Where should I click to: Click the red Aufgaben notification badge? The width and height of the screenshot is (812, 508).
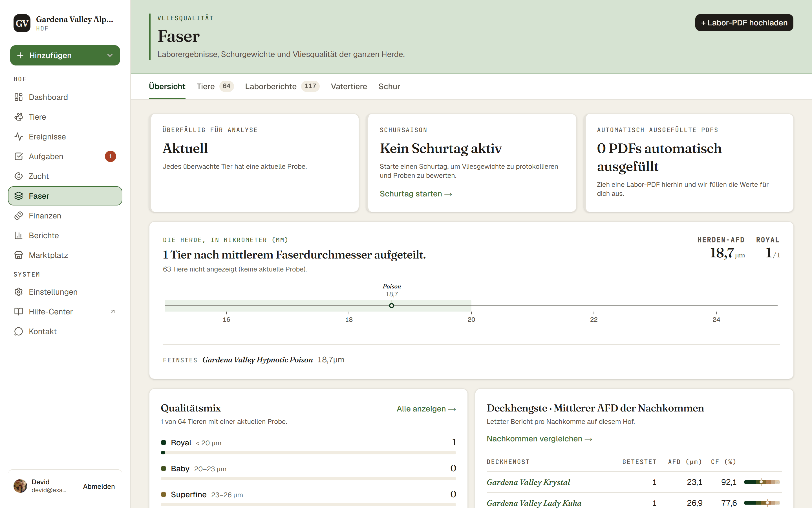(x=111, y=156)
